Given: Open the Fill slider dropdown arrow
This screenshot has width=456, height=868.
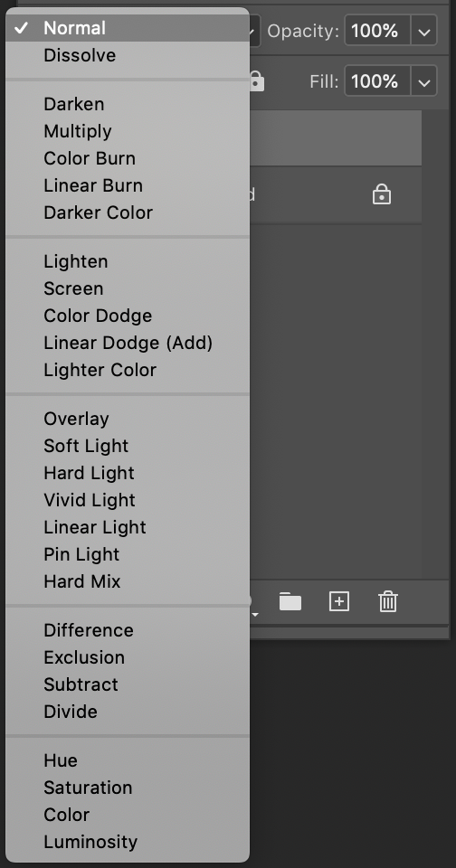Looking at the screenshot, I should tap(423, 82).
